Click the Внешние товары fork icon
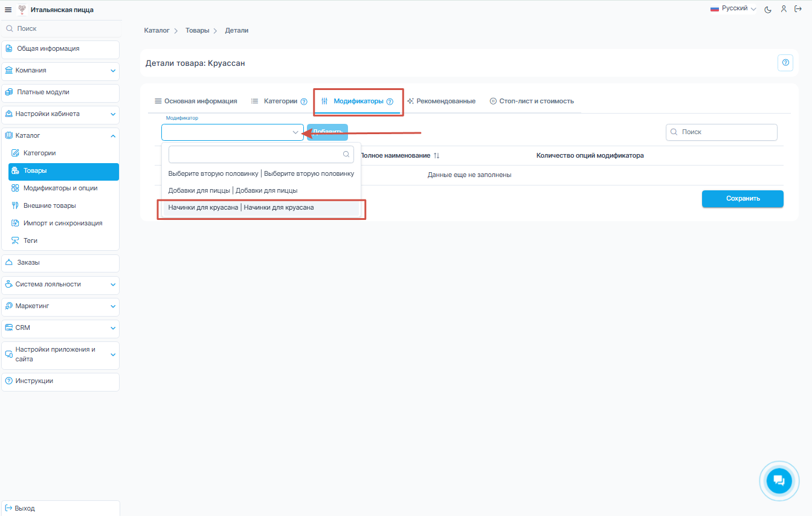This screenshot has width=812, height=516. tap(16, 205)
